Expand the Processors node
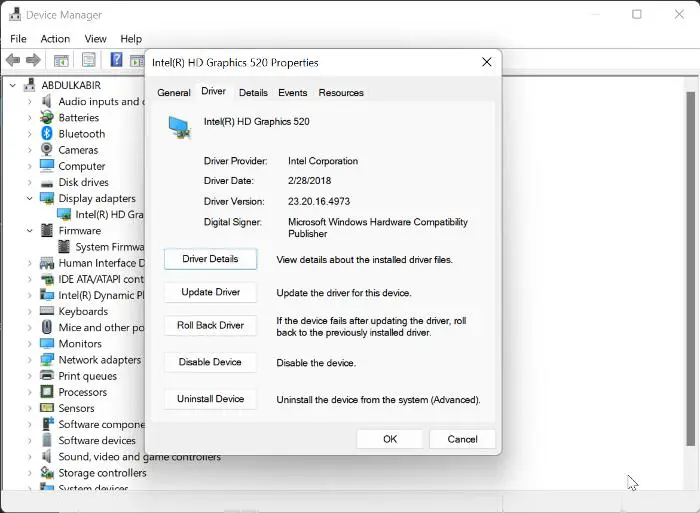 [29, 392]
